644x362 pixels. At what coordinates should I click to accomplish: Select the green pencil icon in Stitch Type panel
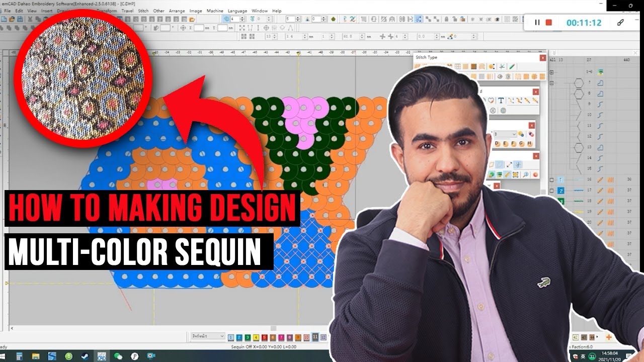[512, 66]
